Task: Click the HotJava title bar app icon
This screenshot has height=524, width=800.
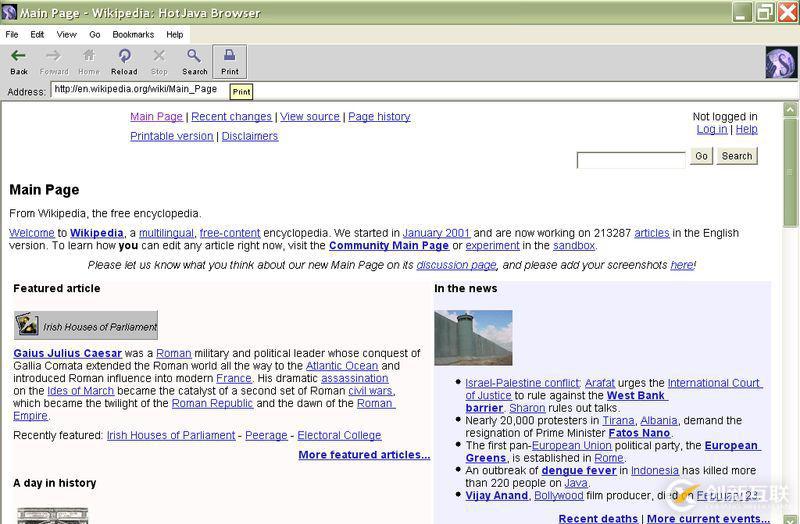Action: pyautogui.click(x=9, y=12)
